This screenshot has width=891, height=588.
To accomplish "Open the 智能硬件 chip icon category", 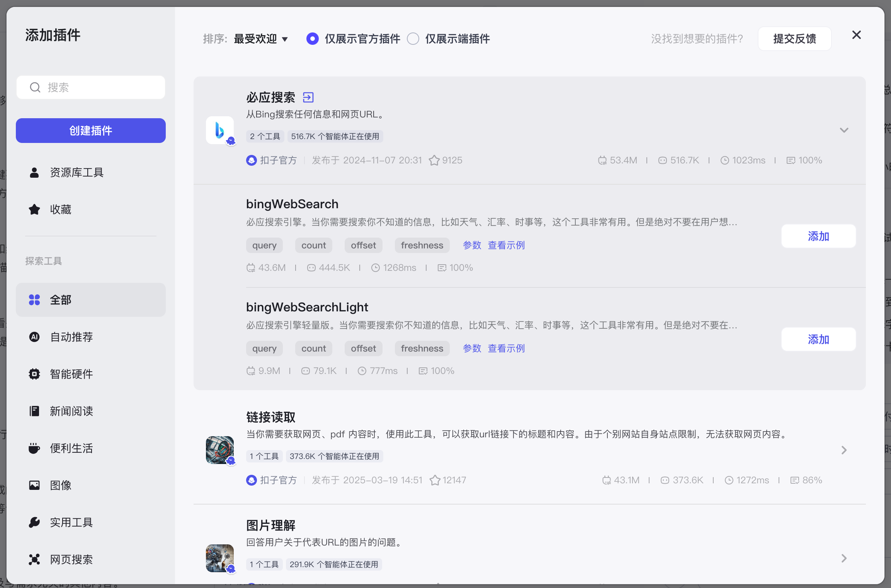I will (x=34, y=374).
